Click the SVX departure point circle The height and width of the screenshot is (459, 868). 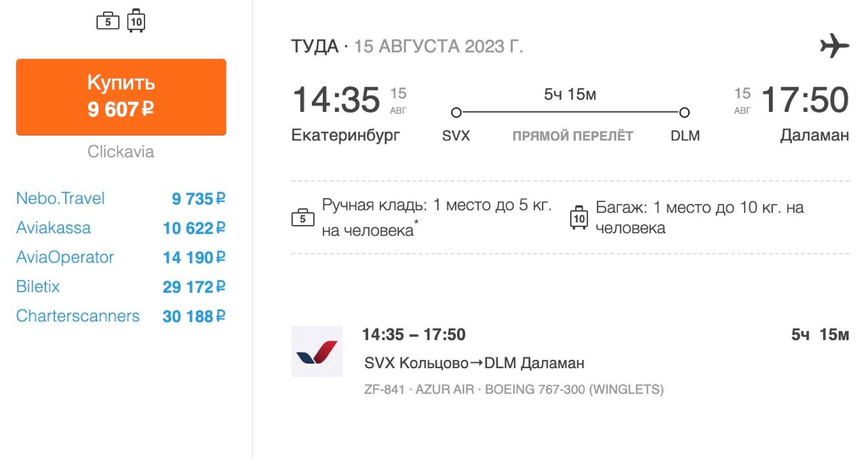click(456, 112)
